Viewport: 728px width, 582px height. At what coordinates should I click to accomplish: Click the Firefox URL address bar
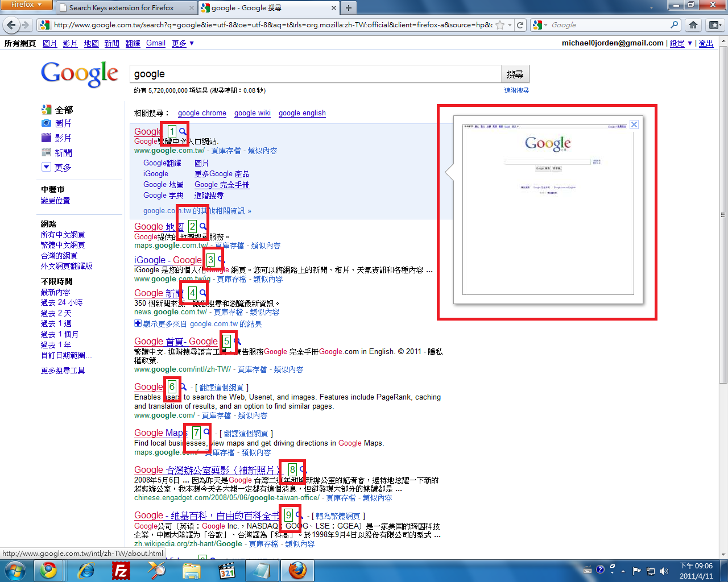[273, 25]
